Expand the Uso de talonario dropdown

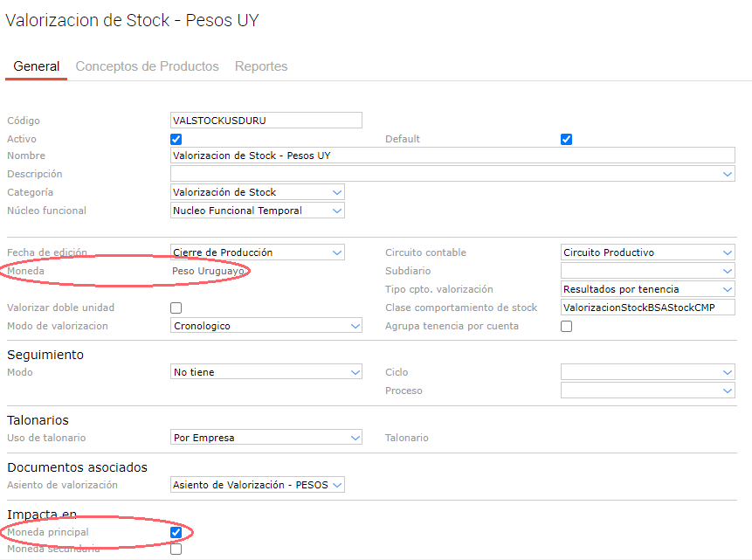pyautogui.click(x=266, y=438)
